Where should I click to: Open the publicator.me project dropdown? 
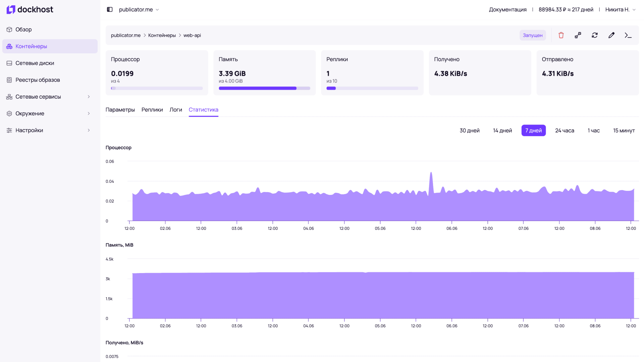139,9
